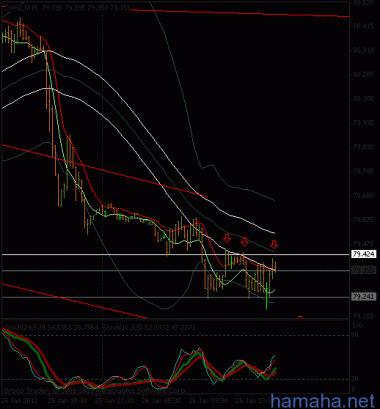Select the grey horizontal line at 79.241

175,297
